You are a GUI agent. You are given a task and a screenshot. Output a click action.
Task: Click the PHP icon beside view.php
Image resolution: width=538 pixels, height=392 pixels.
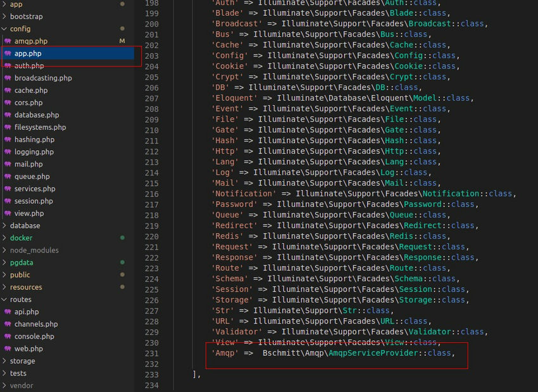tap(8, 213)
